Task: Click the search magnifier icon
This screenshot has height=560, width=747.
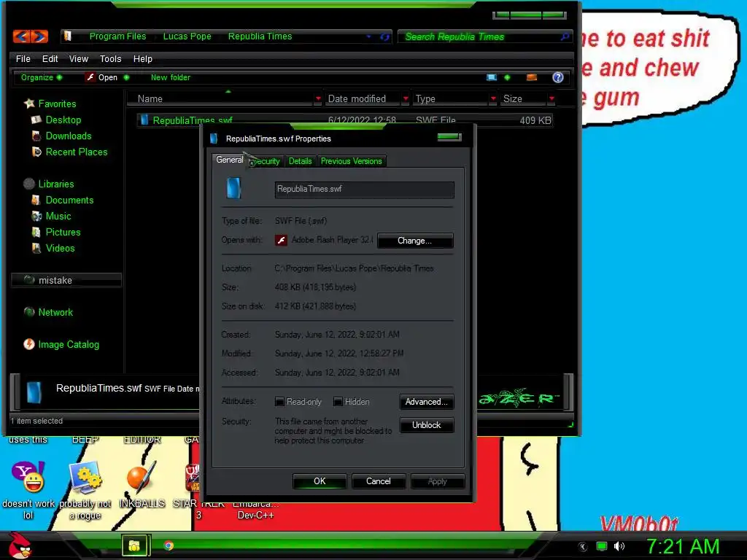Action: [565, 36]
